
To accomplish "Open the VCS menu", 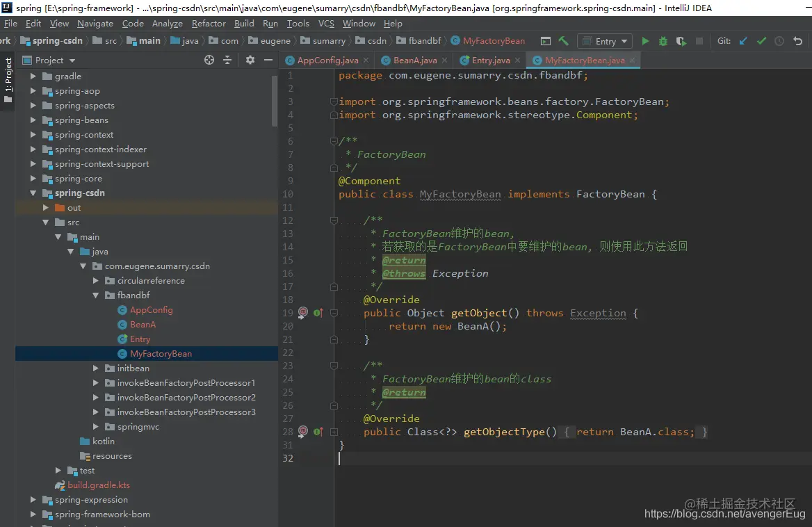I will [326, 24].
